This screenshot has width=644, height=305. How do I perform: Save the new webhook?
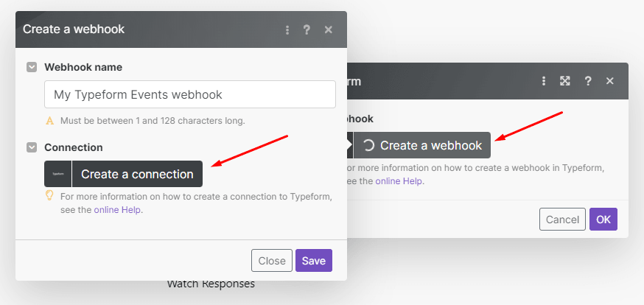point(314,261)
